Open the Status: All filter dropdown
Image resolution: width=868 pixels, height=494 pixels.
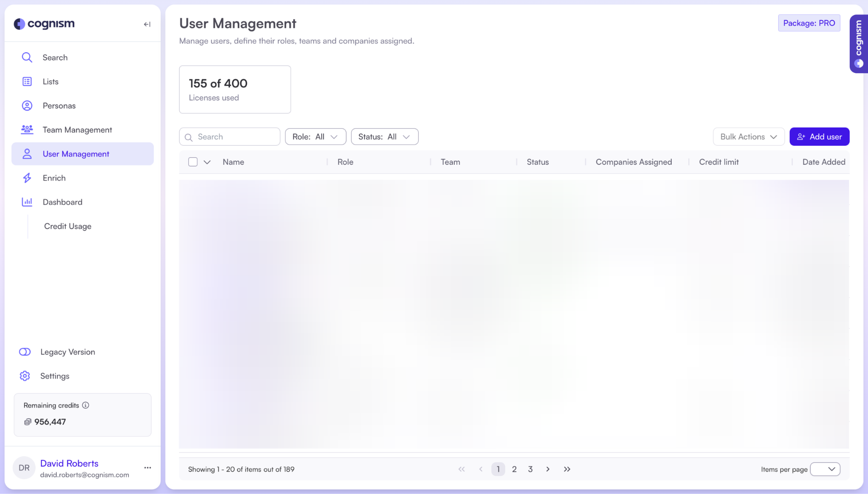pyautogui.click(x=384, y=137)
